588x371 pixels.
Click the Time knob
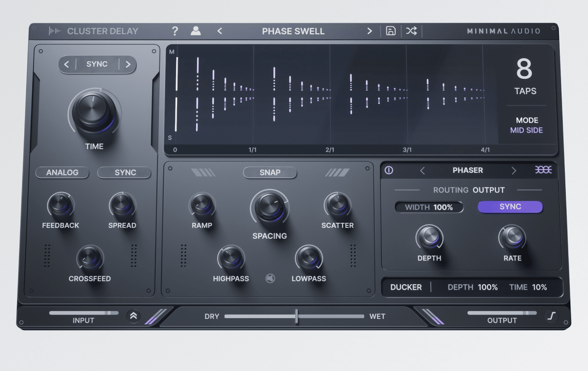94,111
